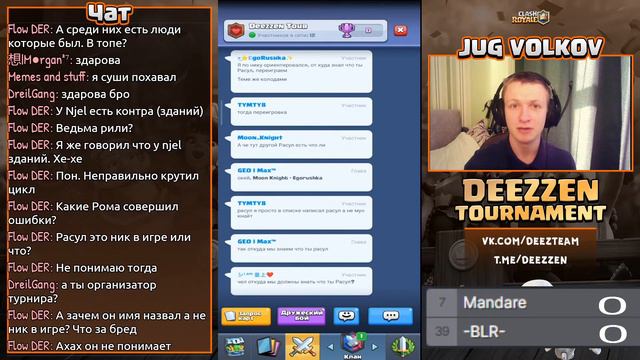This screenshot has height=360, width=640.
Task: Click Flow DER message 'Ведьма рили?'
Action: tap(71, 128)
